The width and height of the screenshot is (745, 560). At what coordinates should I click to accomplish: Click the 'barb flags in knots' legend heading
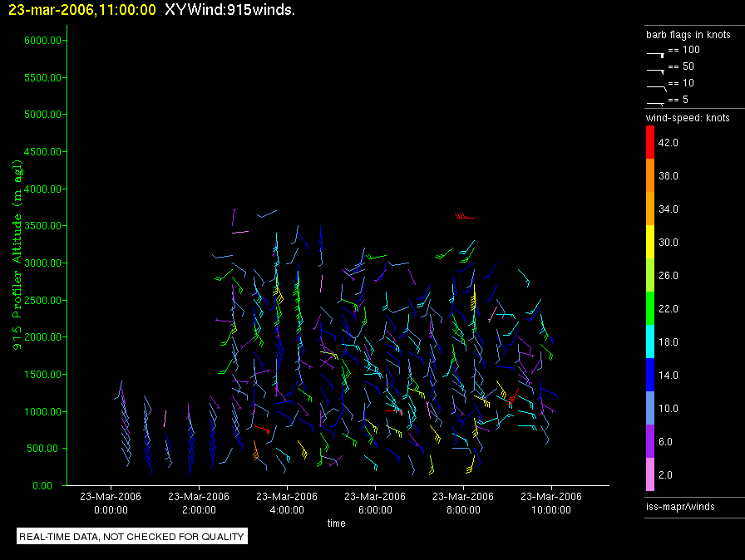[x=688, y=35]
